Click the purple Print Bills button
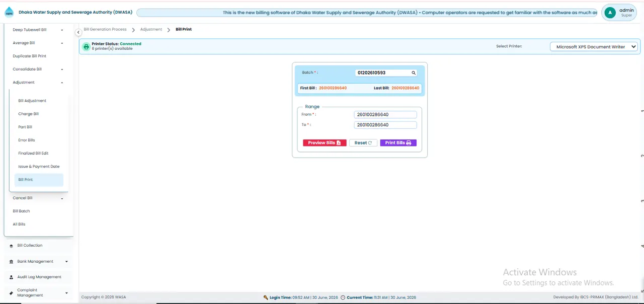This screenshot has width=644, height=304. (x=398, y=143)
